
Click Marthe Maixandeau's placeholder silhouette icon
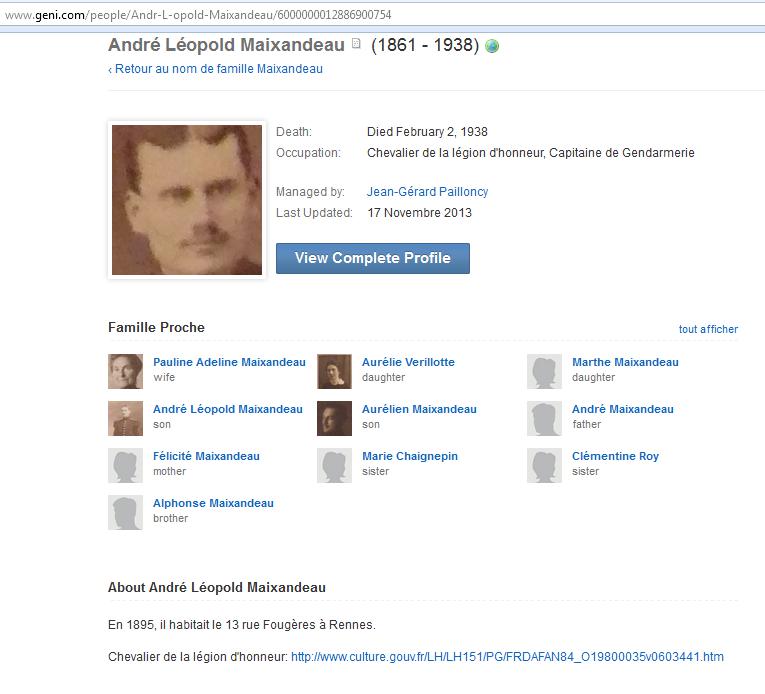(544, 371)
